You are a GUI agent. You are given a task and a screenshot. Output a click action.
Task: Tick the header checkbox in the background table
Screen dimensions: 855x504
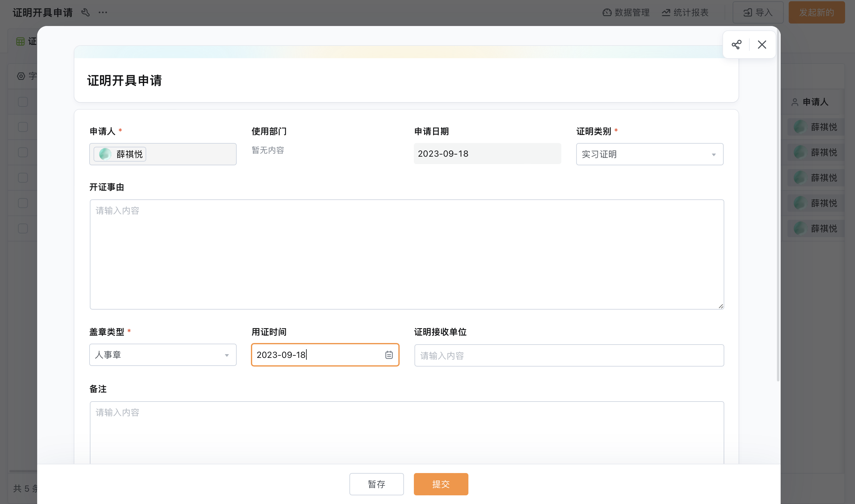23,102
